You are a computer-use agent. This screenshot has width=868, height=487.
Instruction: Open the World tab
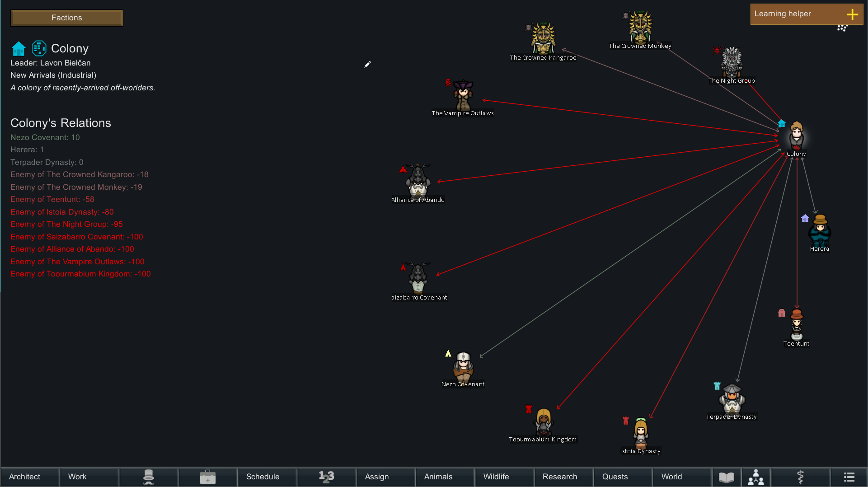click(x=681, y=477)
